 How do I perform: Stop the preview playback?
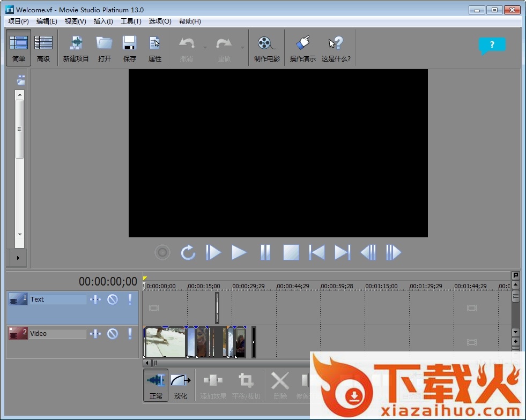click(x=291, y=252)
